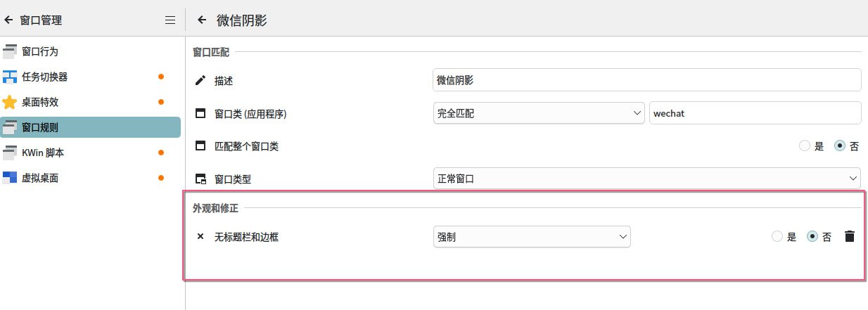868x310 pixels.
Task: Open 窗口行为 settings page
Action: (40, 51)
